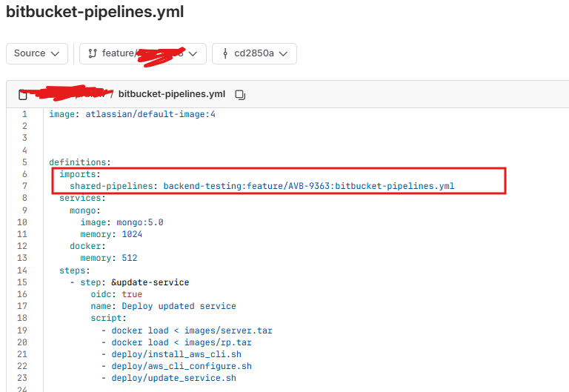Screen dimensions: 569x392
Task: Click the commit icon beside cd2850a
Action: 225,53
